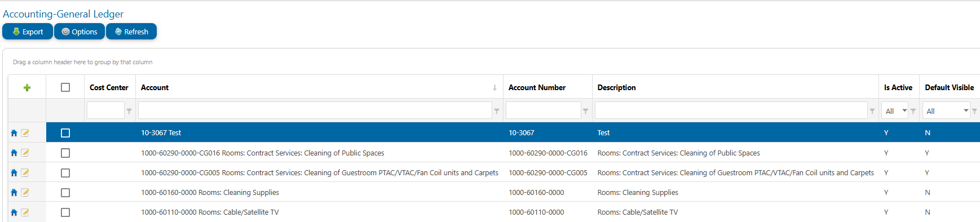Toggle the select-all checkbox in header
980x222 pixels.
tap(65, 87)
